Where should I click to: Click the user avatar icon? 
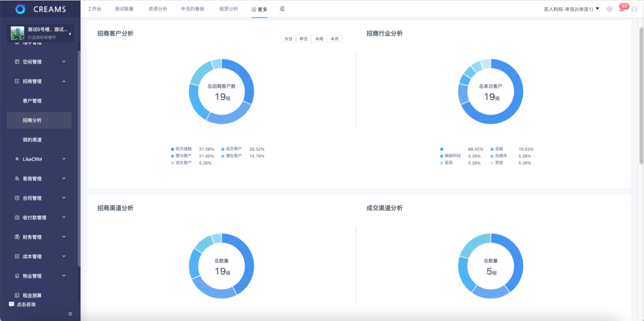pyautogui.click(x=634, y=9)
